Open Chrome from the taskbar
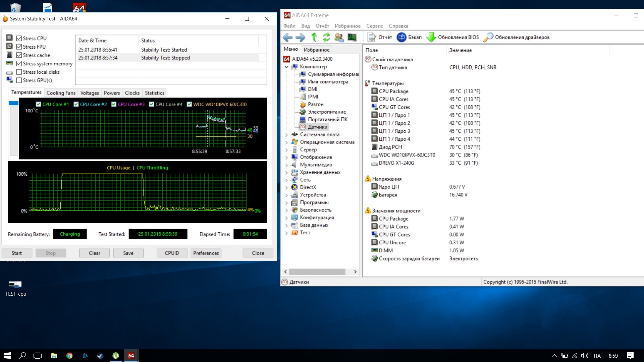644x362 pixels. coord(69,356)
